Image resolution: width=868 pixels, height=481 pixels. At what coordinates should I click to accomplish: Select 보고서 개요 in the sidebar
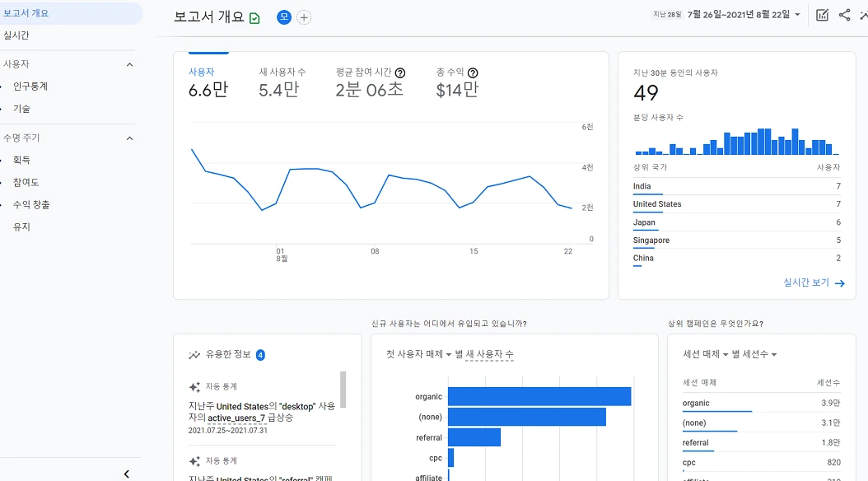(70, 13)
